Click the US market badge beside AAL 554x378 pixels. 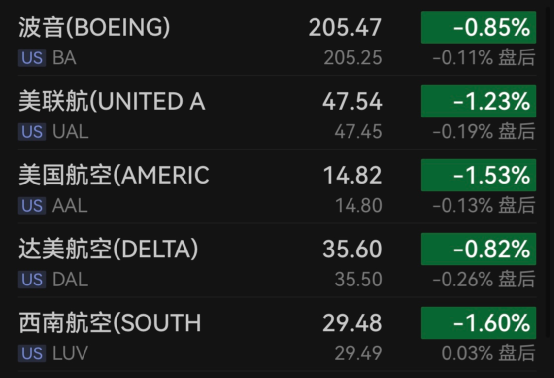[32, 206]
